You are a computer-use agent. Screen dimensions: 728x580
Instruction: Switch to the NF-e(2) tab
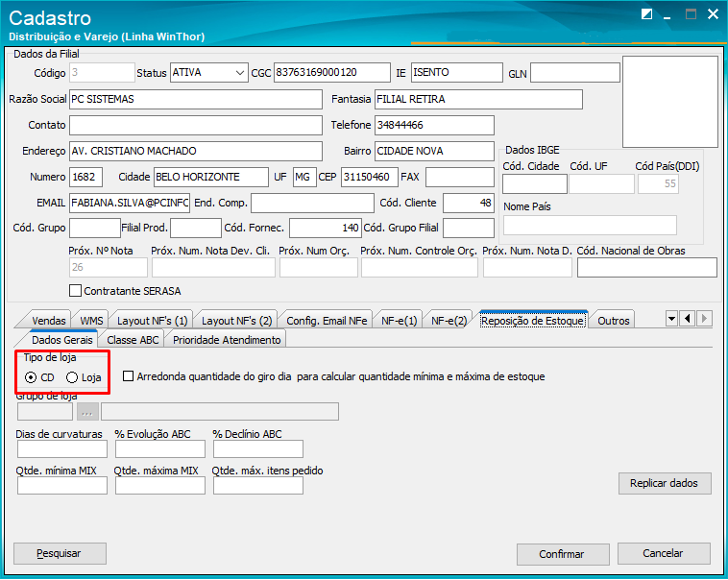pyautogui.click(x=449, y=321)
